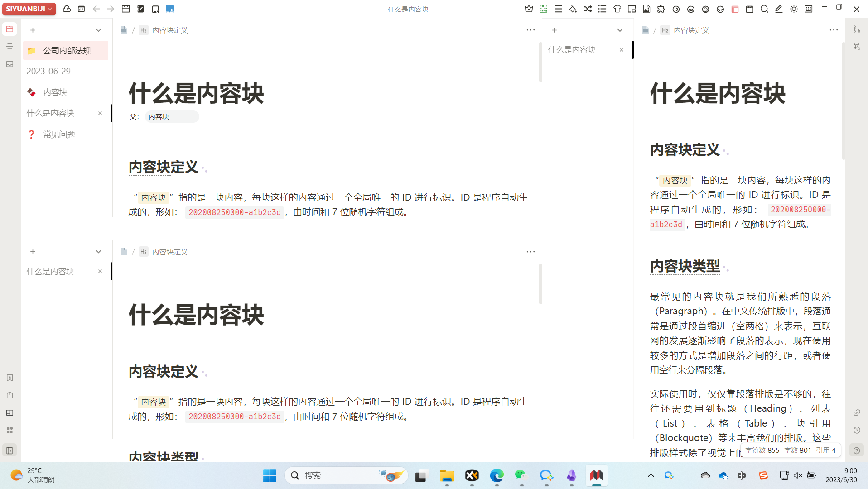868x489 pixels.
Task: Add a new tab in the top-left pane
Action: pyautogui.click(x=33, y=30)
